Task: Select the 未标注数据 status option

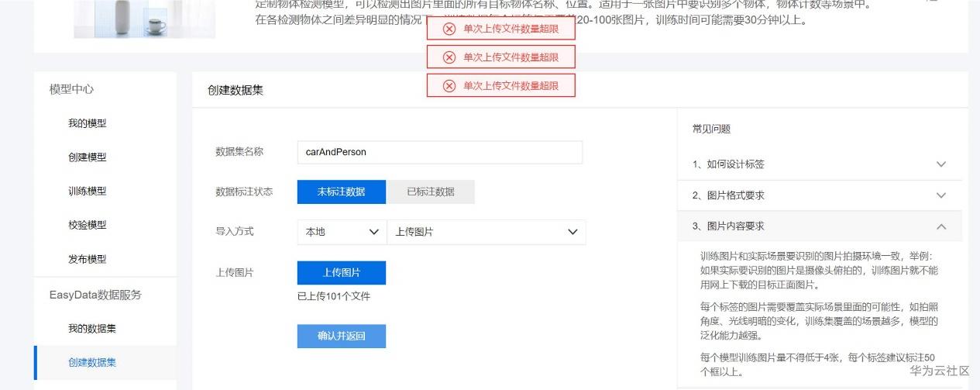Action: coord(341,192)
